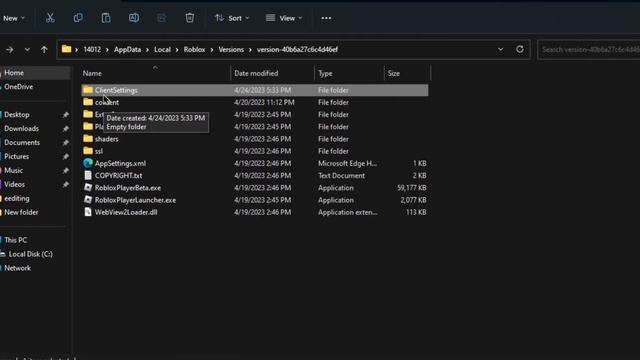Navigate to Roblox in breadcrumb
The height and width of the screenshot is (360, 640).
tap(194, 49)
